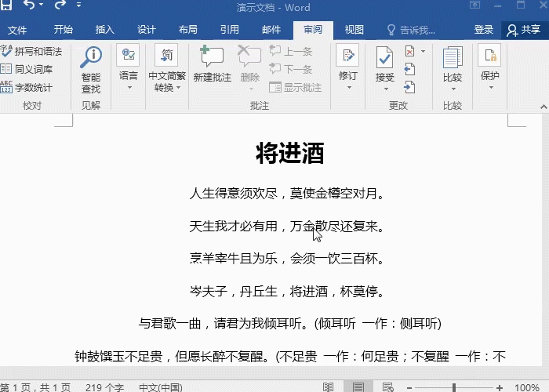The image size is (549, 392).
Task: Click the previous change icon
Action: coord(409,69)
